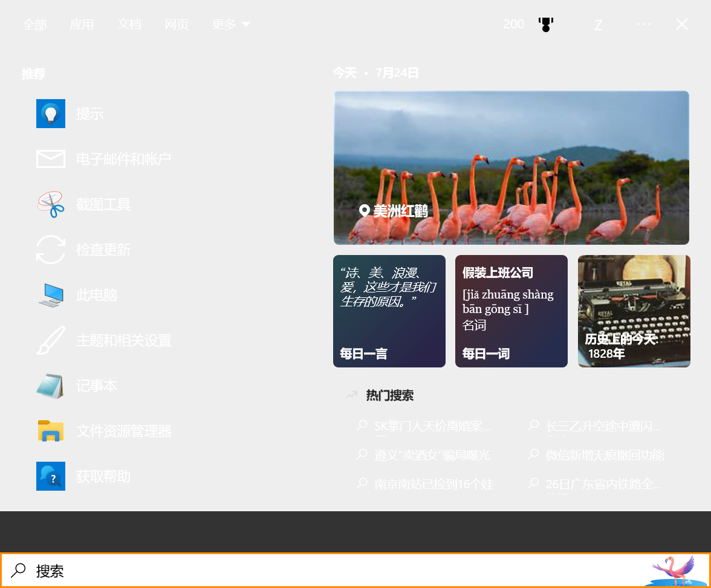Click the envelope icon for 电子邮件和帐户

tap(51, 159)
